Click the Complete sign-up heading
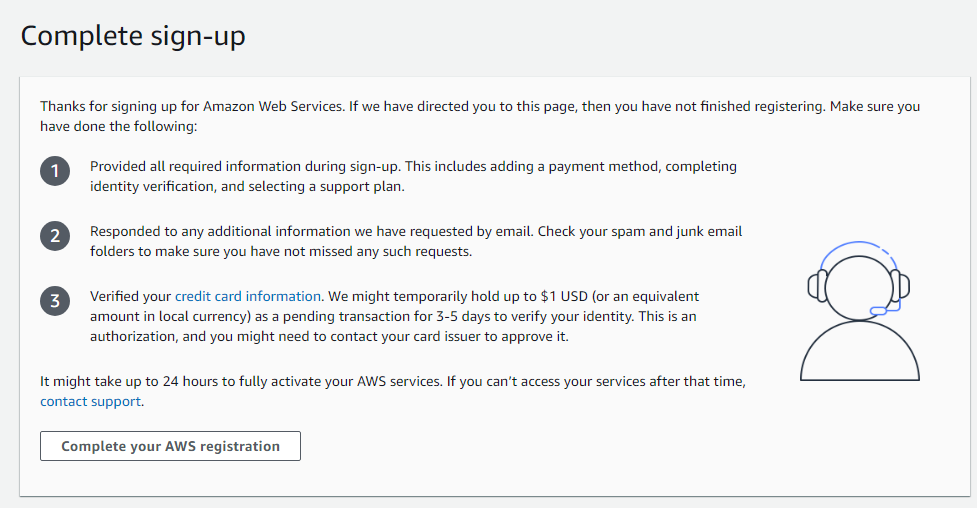Image resolution: width=977 pixels, height=508 pixels. click(133, 36)
